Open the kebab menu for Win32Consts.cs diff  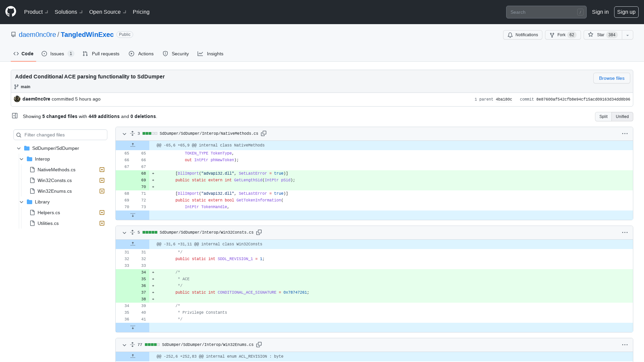(625, 233)
